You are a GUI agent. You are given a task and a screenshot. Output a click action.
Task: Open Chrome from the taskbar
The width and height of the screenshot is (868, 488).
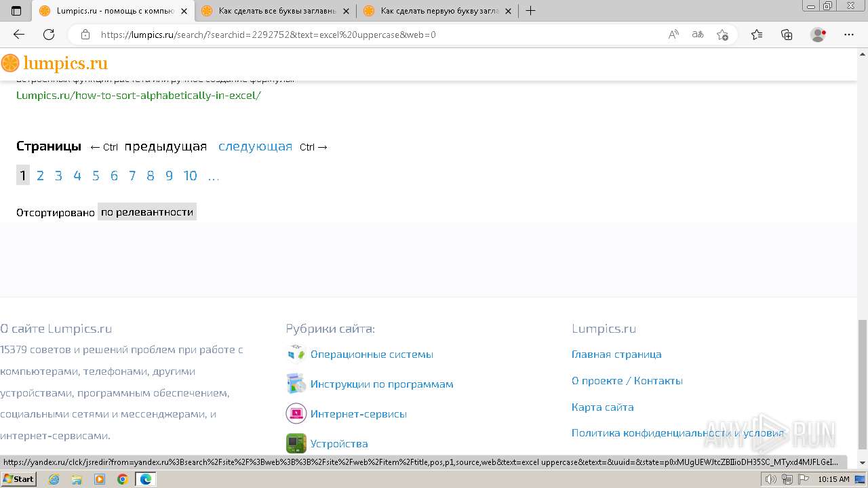click(x=122, y=479)
